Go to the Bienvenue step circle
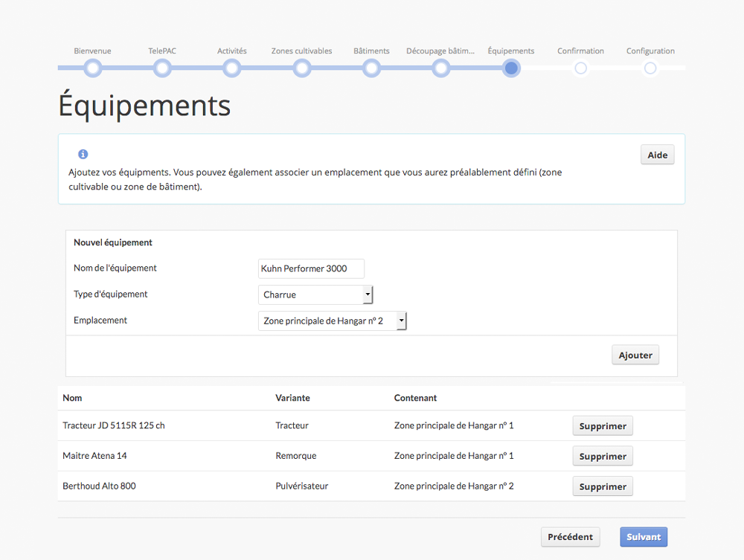744x560 pixels. point(93,68)
